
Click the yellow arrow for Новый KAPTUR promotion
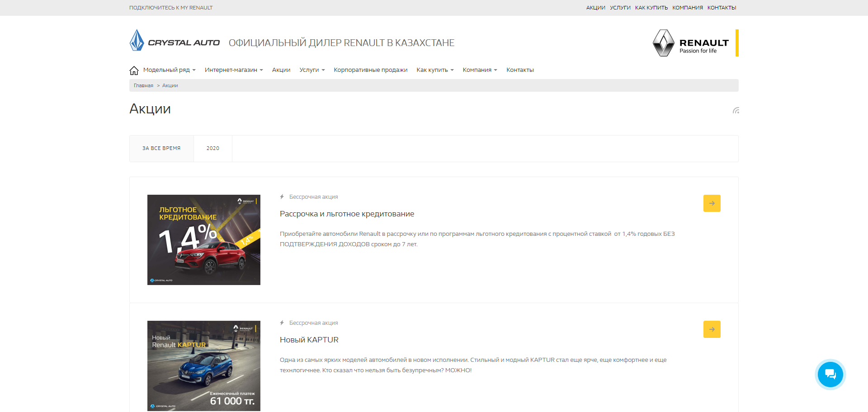pyautogui.click(x=712, y=329)
